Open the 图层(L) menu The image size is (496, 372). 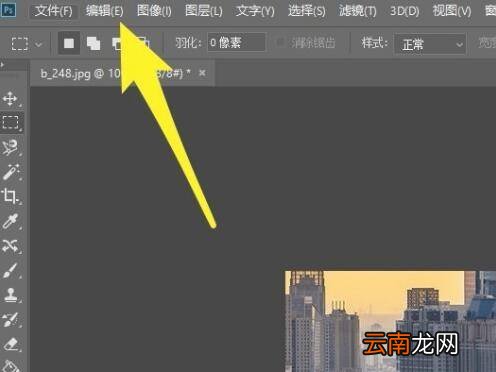click(204, 11)
